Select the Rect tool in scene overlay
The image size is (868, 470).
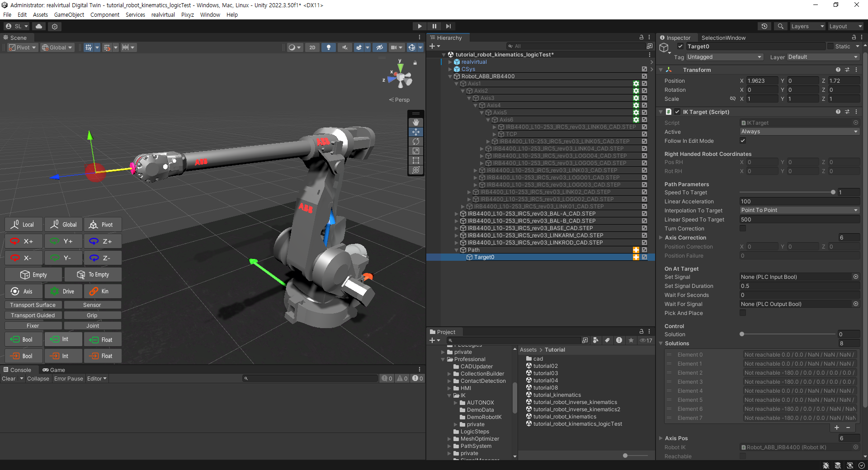[416, 160]
